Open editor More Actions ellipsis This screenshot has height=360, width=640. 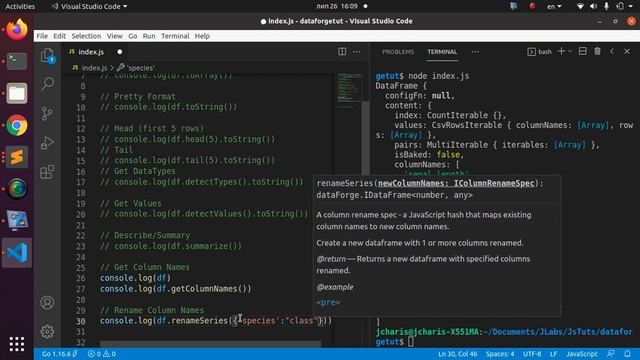tap(356, 52)
